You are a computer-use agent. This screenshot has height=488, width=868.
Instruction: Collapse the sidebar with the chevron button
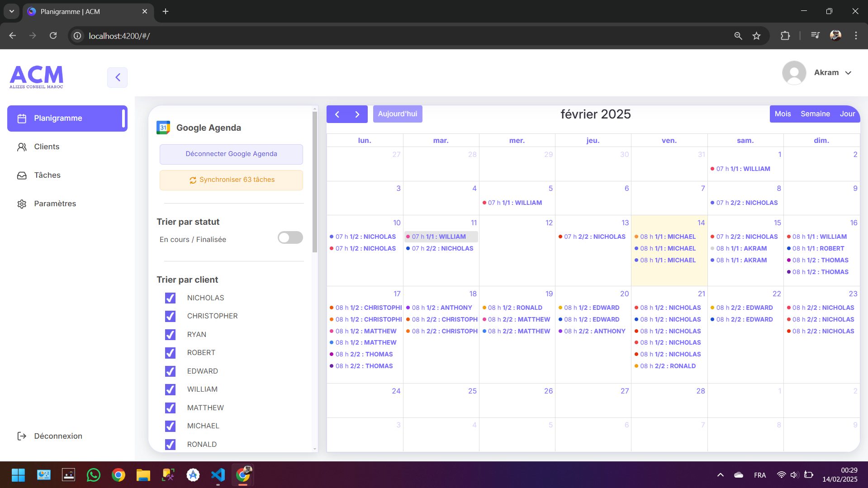pos(117,77)
